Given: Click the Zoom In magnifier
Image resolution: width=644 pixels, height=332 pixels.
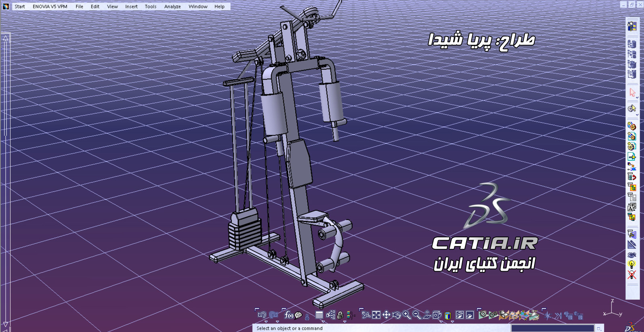Looking at the screenshot, I should tap(407, 315).
